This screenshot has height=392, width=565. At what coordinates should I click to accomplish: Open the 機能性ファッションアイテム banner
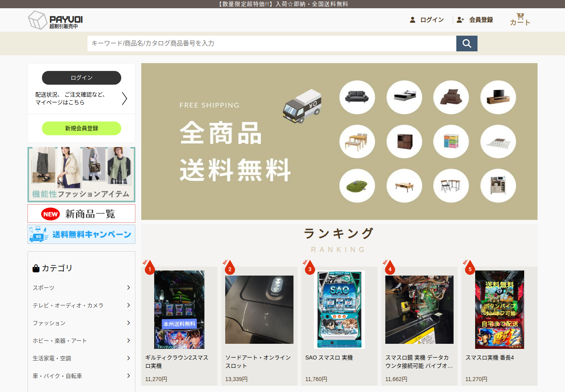coord(82,174)
